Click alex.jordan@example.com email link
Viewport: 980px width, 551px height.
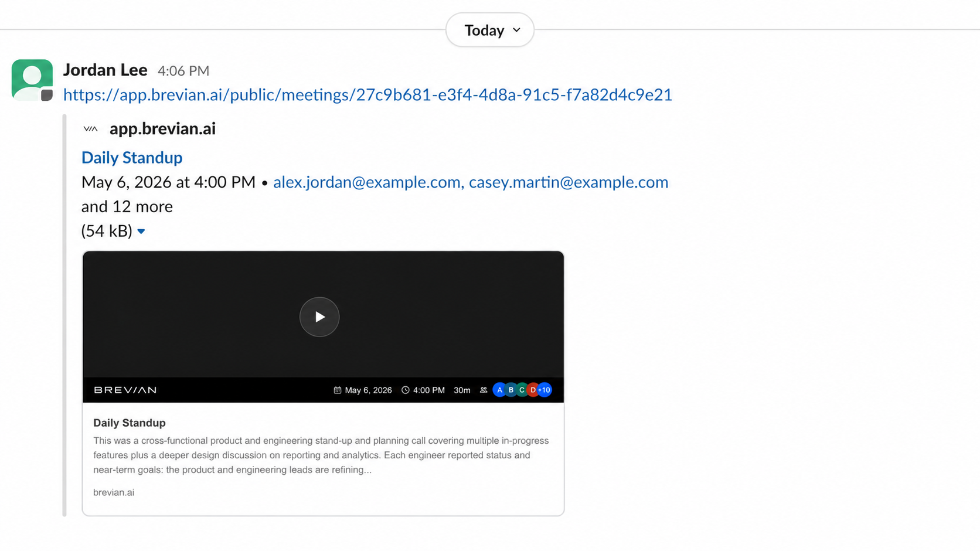(367, 182)
